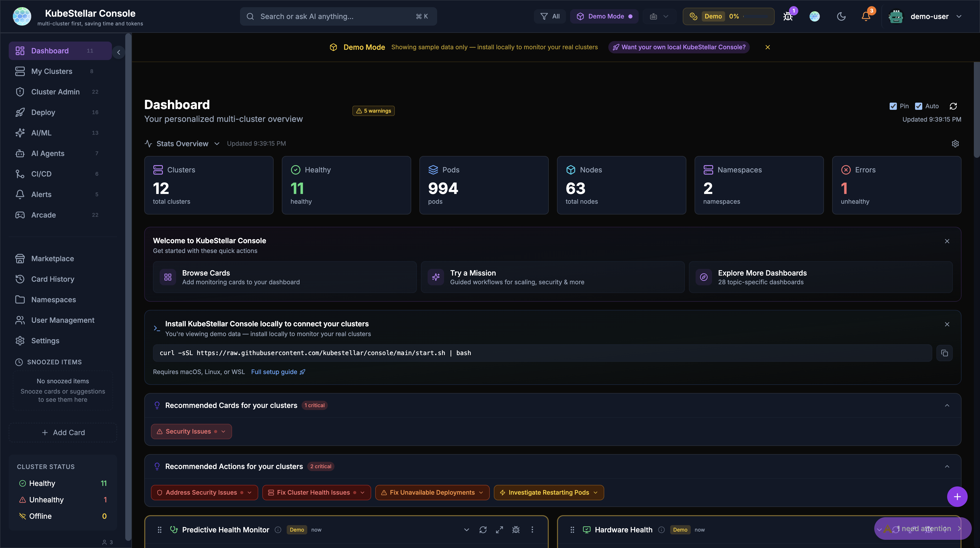This screenshot has height=548, width=980.
Task: Focus the Search or ask AI input
Action: click(x=338, y=16)
